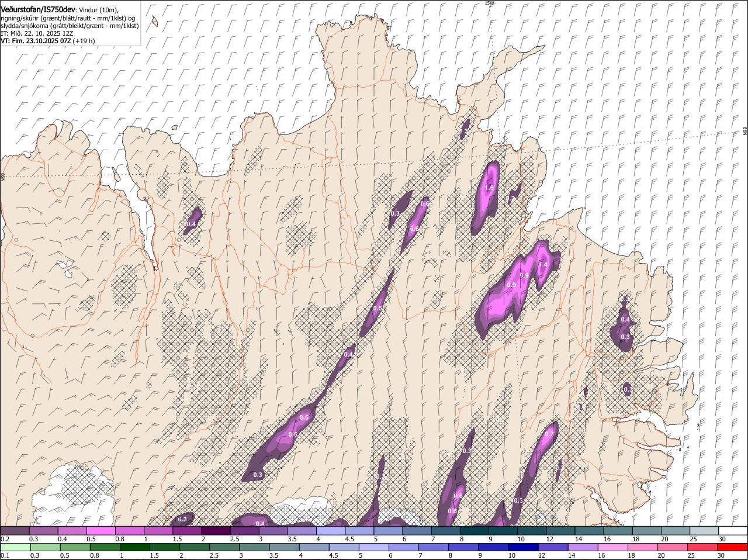748x560 pixels.
Task: Click the '2.5' tick label under the top legend row
Action: pos(235,539)
